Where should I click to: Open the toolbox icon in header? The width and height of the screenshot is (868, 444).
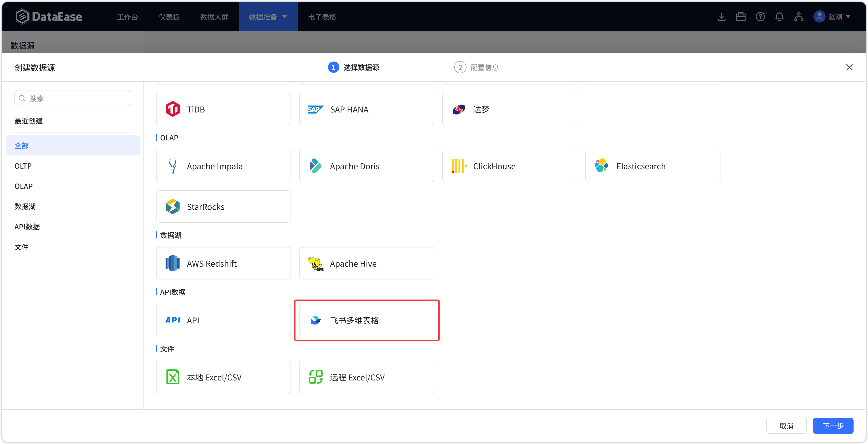(741, 16)
